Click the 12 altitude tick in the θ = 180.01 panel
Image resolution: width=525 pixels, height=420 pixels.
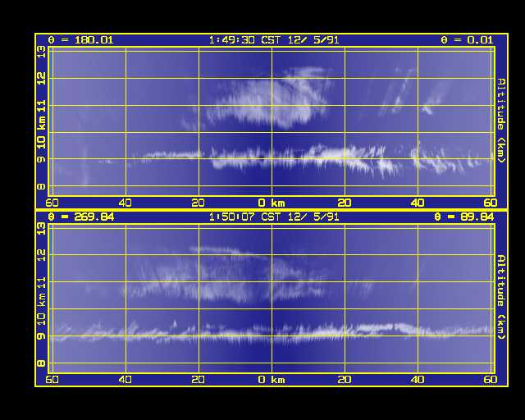(x=41, y=79)
